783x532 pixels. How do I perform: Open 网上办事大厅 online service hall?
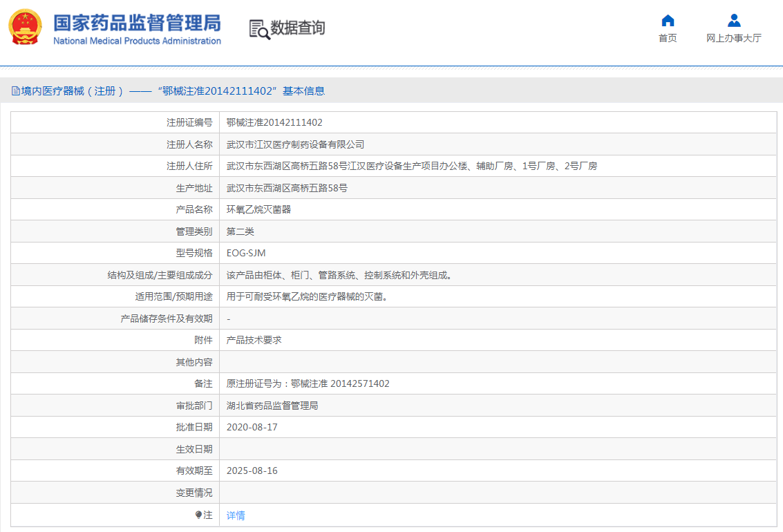click(733, 39)
